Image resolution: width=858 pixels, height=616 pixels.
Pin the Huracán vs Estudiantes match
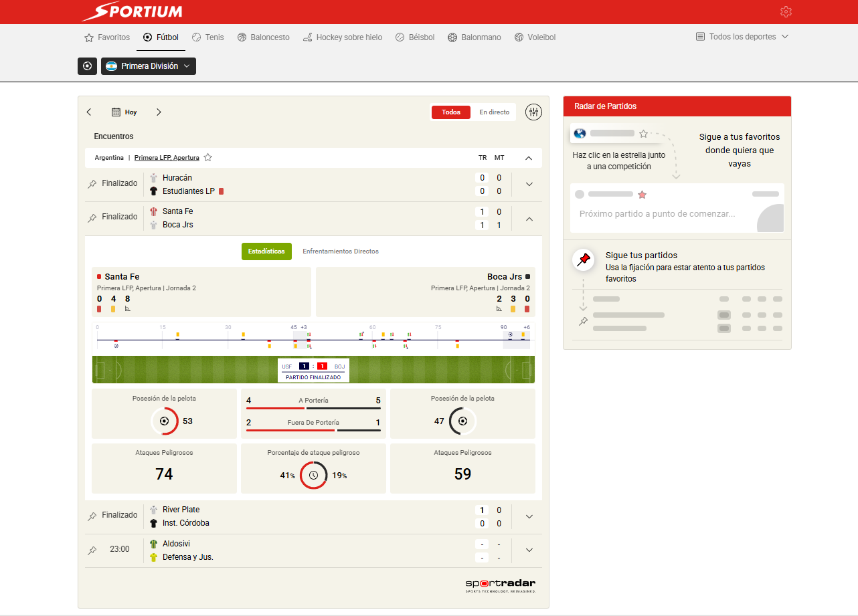pyautogui.click(x=92, y=184)
